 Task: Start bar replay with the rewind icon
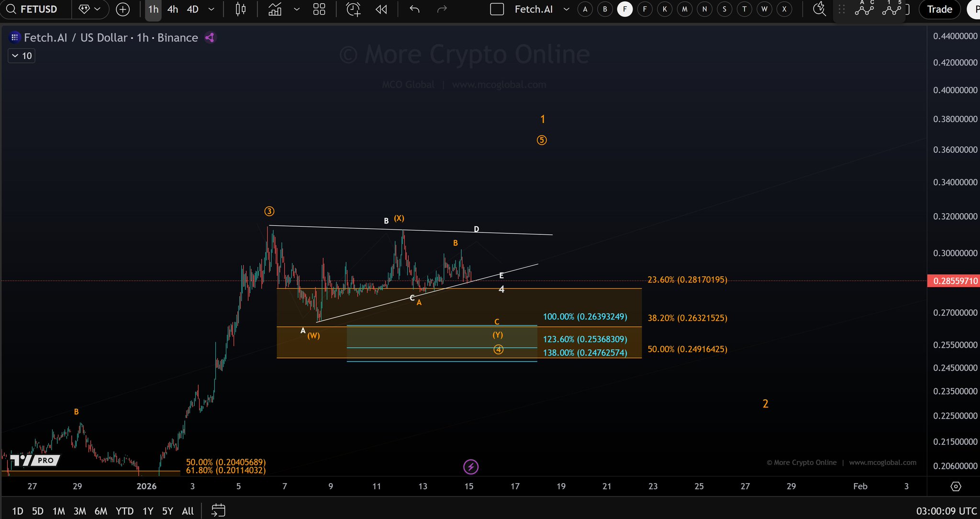381,9
